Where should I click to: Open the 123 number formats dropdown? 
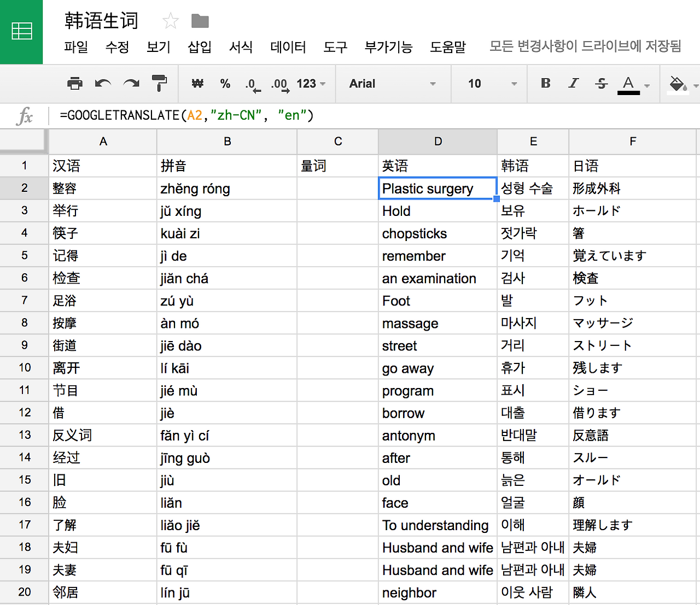click(x=311, y=84)
